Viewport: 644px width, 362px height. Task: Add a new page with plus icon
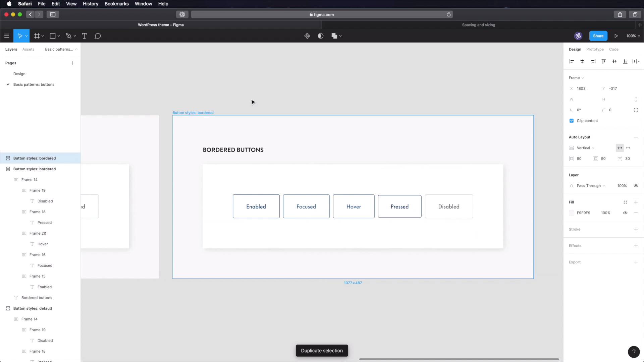(x=72, y=63)
